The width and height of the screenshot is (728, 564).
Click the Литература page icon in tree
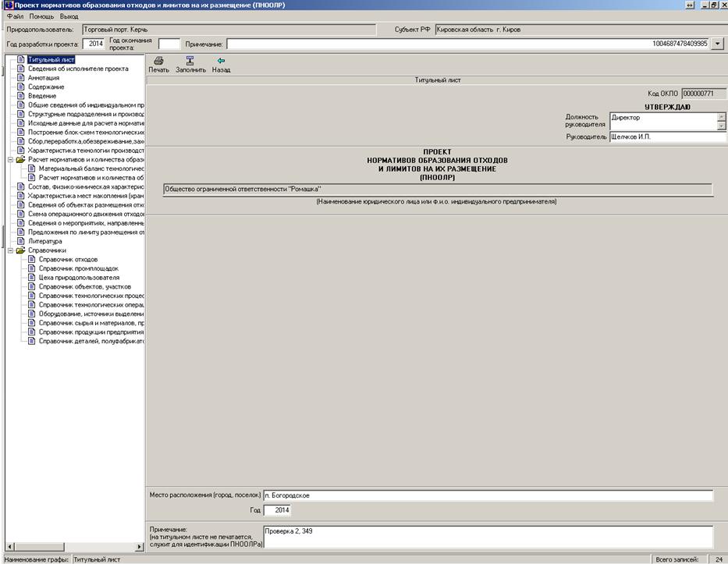point(21,241)
